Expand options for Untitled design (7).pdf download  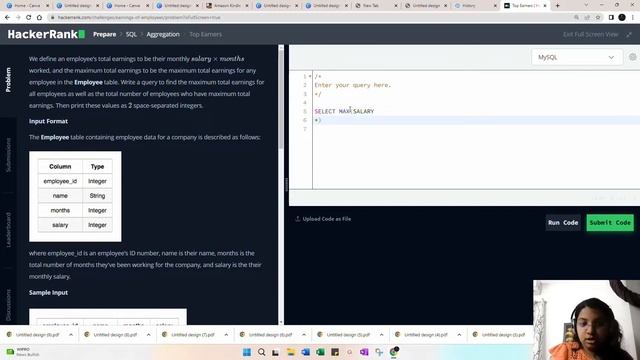[226, 335]
